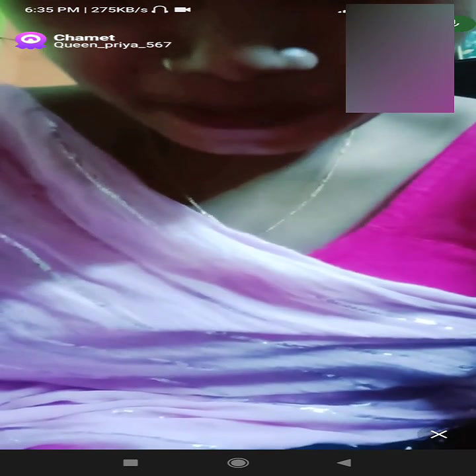
Task: Tap the 6:35 PM clock in status bar
Action: click(x=52, y=10)
